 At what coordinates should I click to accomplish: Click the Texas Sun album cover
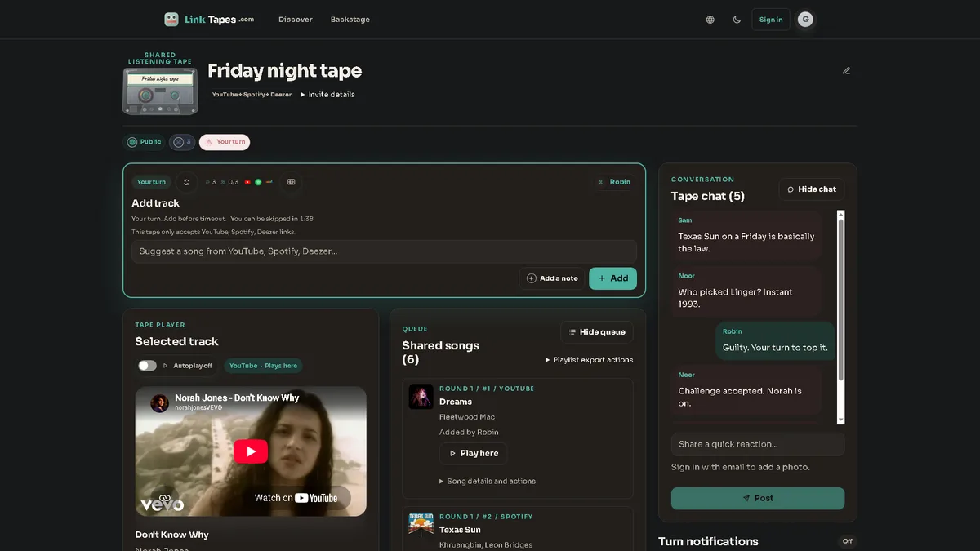point(421,524)
